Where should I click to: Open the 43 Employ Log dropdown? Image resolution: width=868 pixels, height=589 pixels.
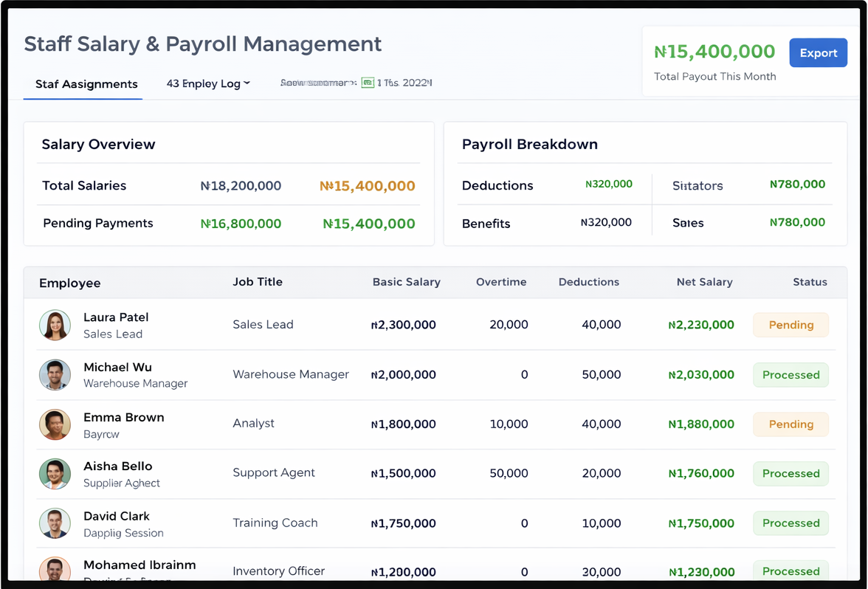pyautogui.click(x=208, y=83)
